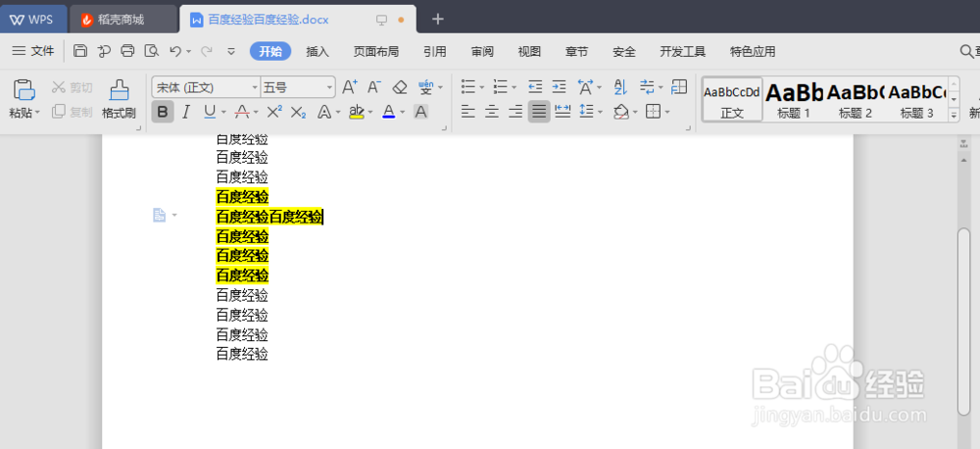Click the vertical document scrollbar thumb
Viewport: 980px width, 449px height.
coord(963,322)
